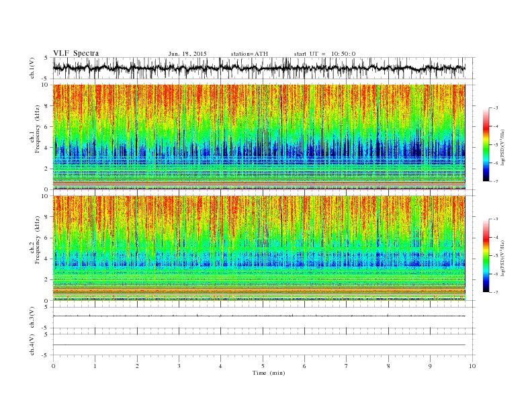Click the ch.1 log(PSD) color bar label
The height and width of the screenshot is (411, 532).
(x=503, y=148)
